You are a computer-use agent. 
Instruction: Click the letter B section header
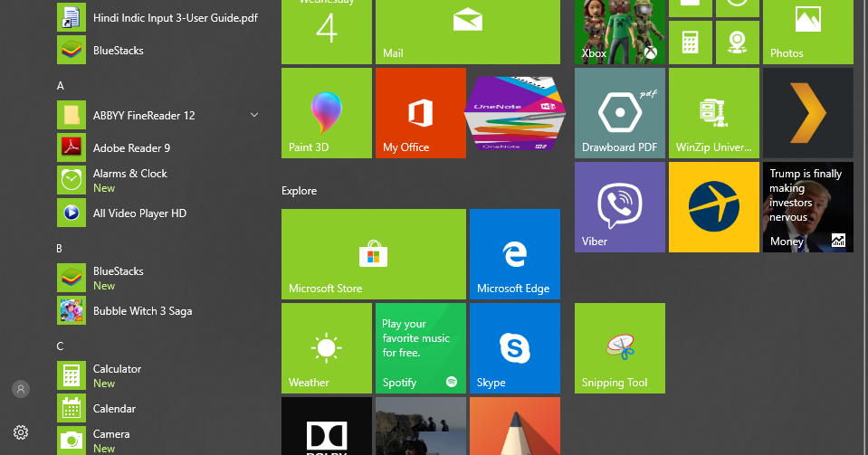[x=59, y=249]
